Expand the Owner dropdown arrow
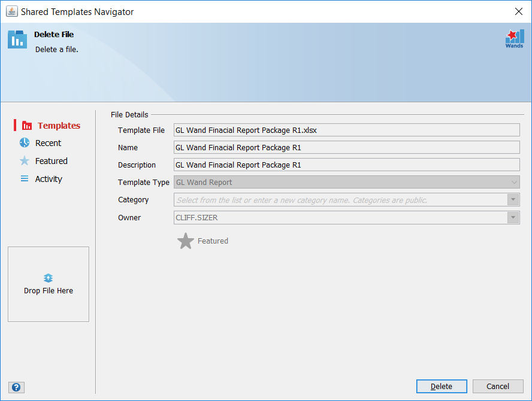The width and height of the screenshot is (532, 401). tap(513, 217)
